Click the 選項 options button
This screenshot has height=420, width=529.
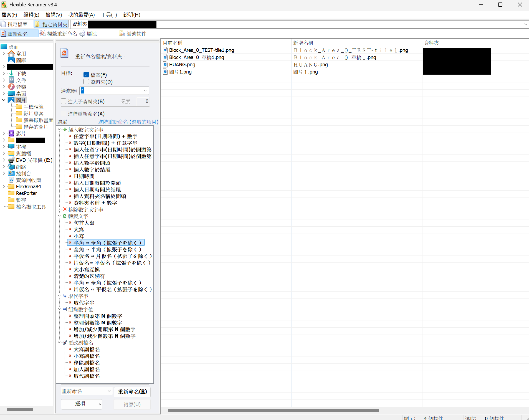click(x=81, y=404)
